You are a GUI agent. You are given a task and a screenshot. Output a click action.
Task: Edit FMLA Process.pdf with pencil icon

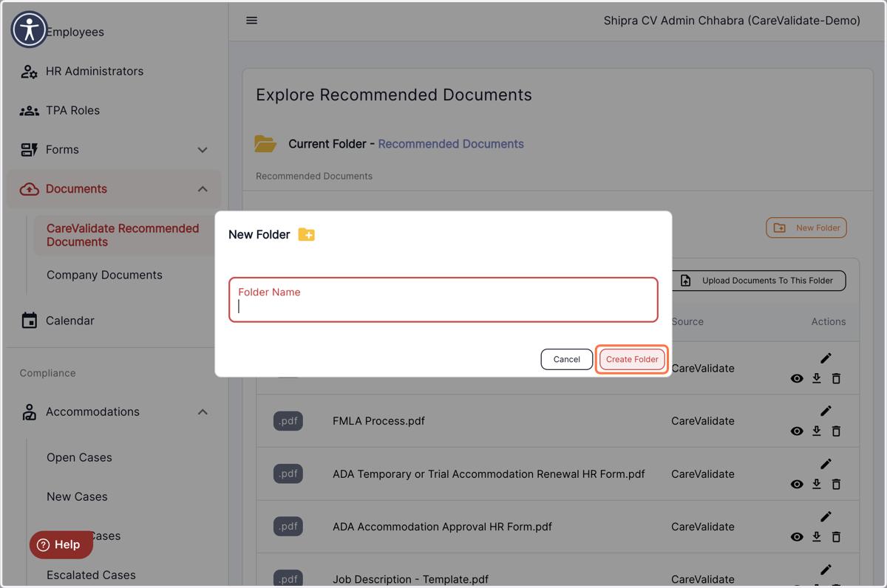click(x=826, y=411)
